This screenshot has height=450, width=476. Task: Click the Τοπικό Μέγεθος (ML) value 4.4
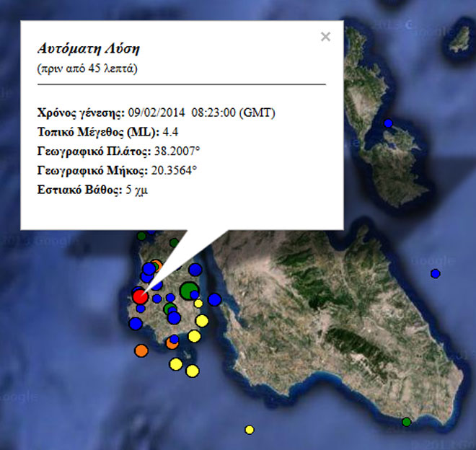171,132
